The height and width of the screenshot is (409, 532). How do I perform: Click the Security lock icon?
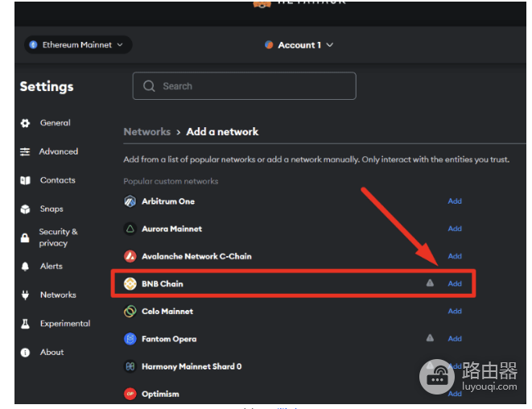(x=25, y=238)
